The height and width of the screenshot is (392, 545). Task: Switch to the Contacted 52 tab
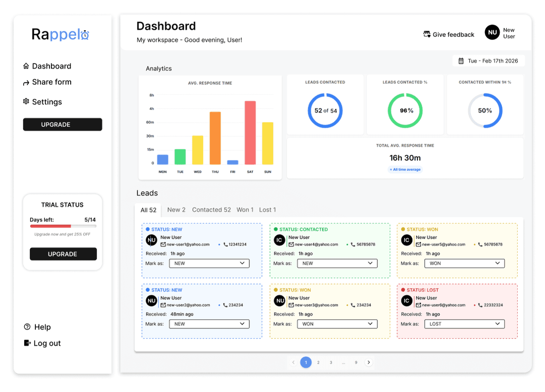[x=211, y=210]
